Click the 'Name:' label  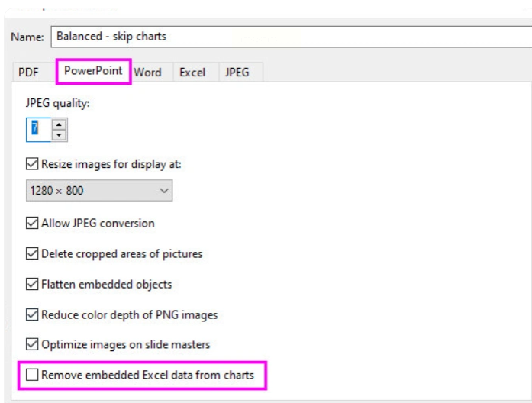[x=27, y=37]
